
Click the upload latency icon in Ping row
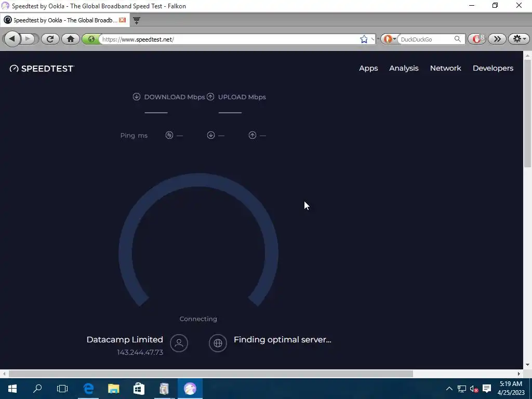pyautogui.click(x=252, y=135)
